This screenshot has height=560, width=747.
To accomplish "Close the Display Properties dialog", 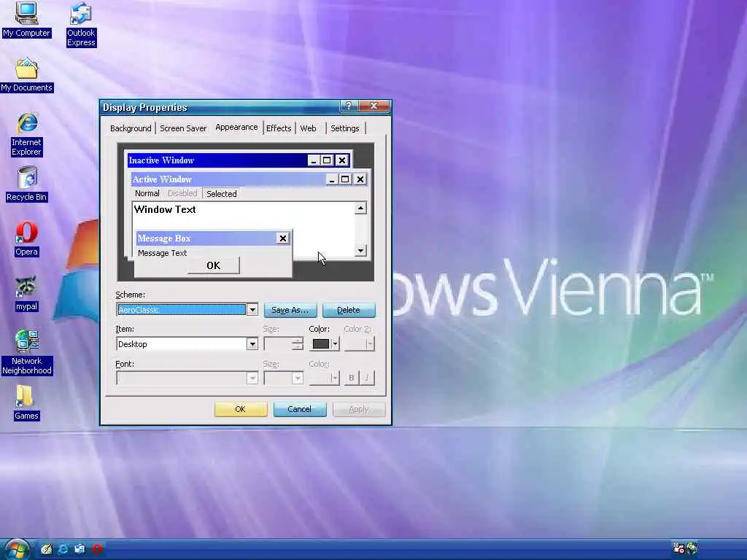I will pos(374,106).
